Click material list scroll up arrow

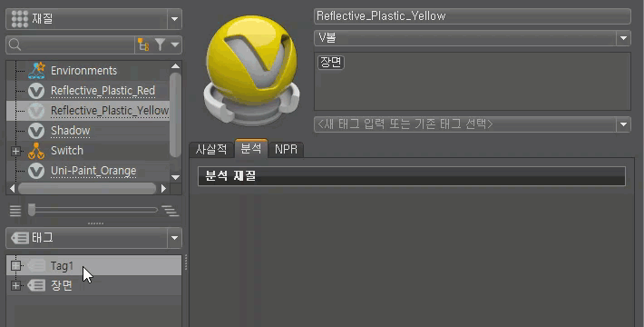175,66
